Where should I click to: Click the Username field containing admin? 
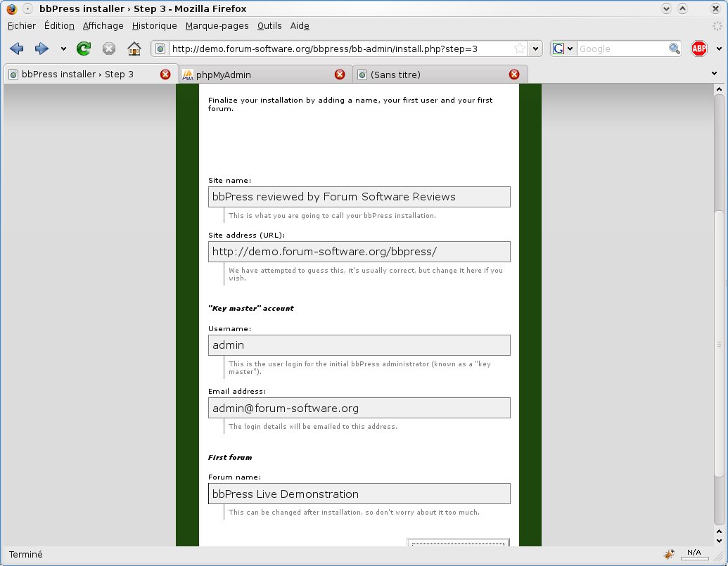click(x=359, y=345)
